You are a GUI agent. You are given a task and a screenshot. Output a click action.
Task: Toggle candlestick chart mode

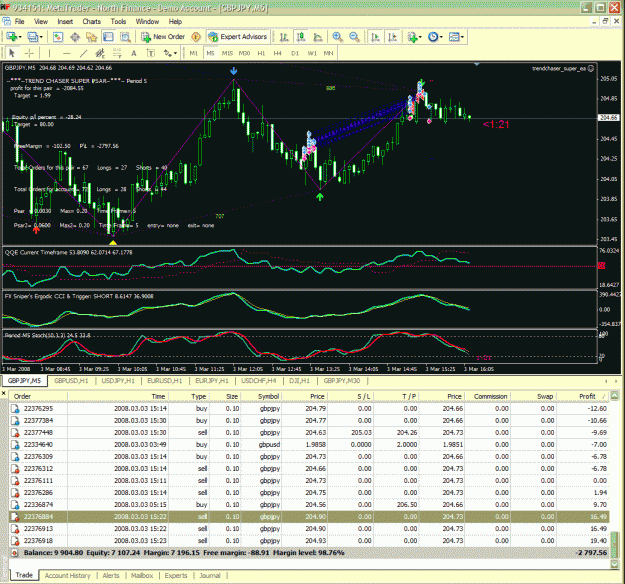[301, 37]
